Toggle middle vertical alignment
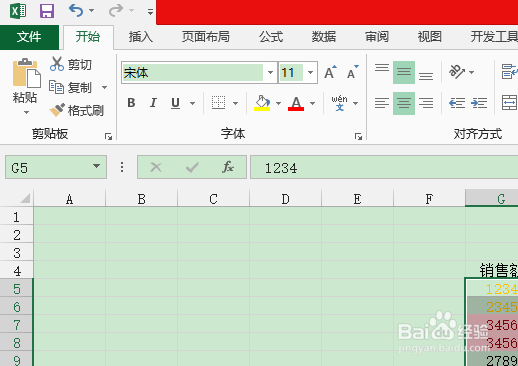 [404, 72]
